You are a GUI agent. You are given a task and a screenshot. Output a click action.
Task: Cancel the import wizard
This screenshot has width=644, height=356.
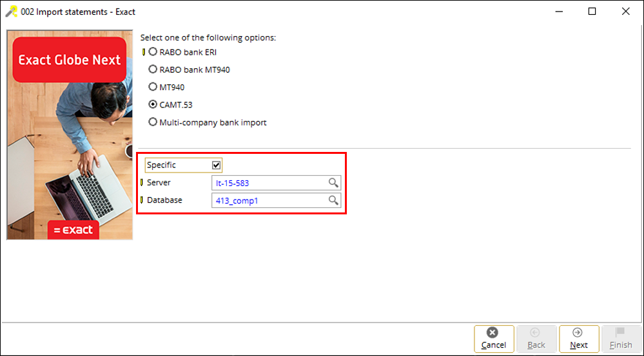click(494, 339)
